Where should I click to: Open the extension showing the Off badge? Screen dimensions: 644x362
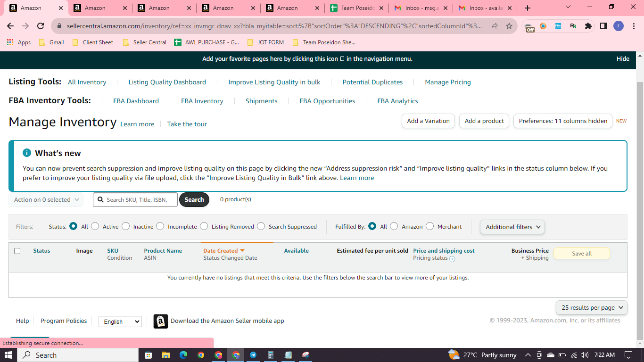[x=529, y=27]
